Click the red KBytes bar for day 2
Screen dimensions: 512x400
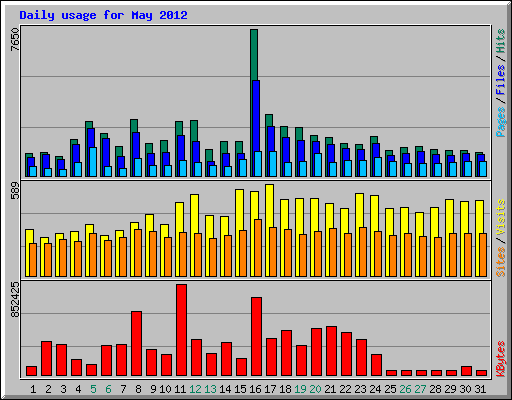click(46, 359)
